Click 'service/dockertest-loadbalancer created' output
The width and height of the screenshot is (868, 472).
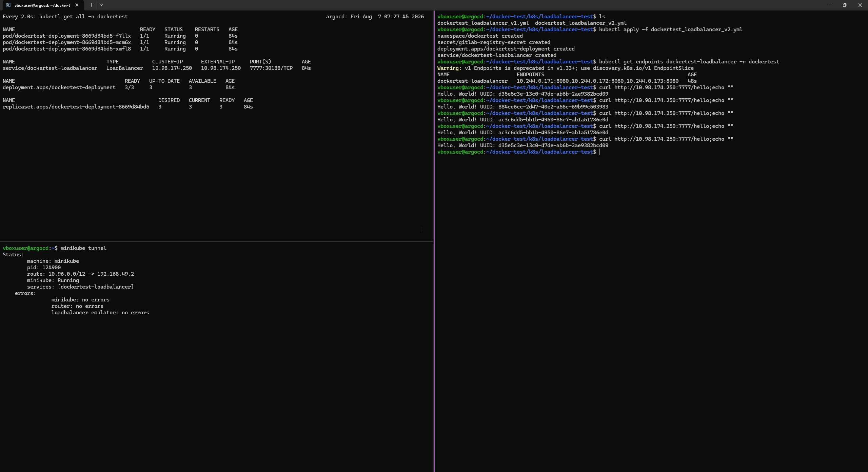click(x=497, y=55)
